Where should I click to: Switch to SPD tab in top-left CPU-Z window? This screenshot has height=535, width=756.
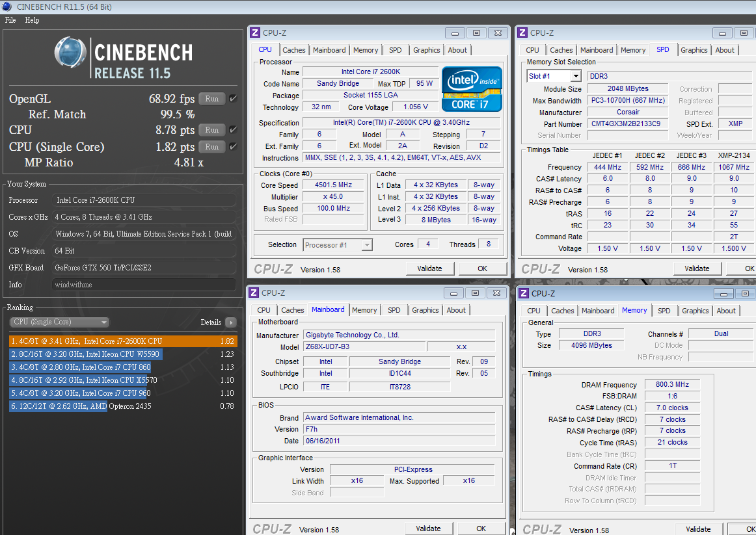pos(396,50)
